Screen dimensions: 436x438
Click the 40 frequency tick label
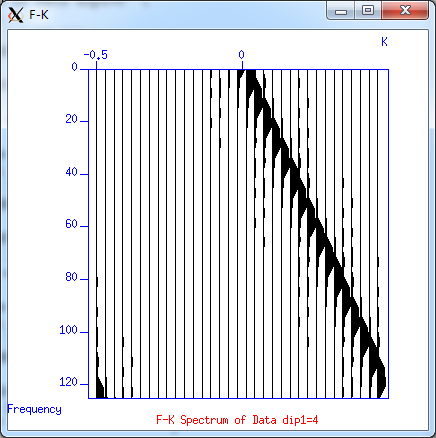pyautogui.click(x=72, y=172)
